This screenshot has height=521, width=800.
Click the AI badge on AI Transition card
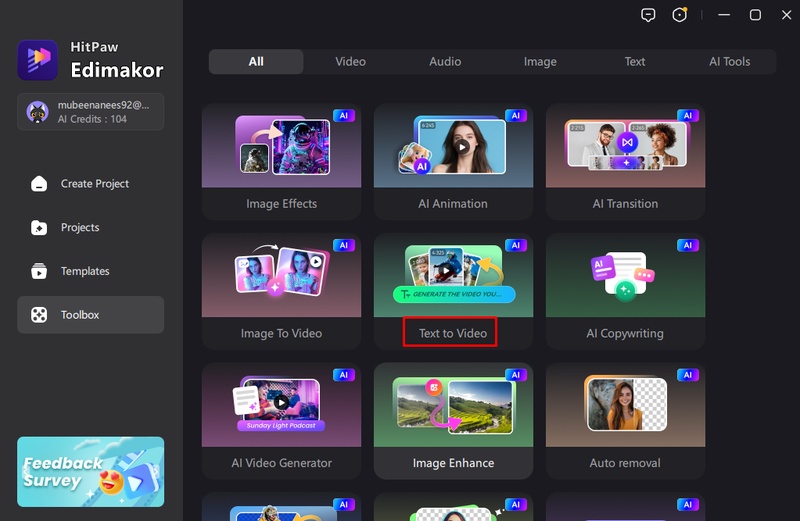[688, 115]
